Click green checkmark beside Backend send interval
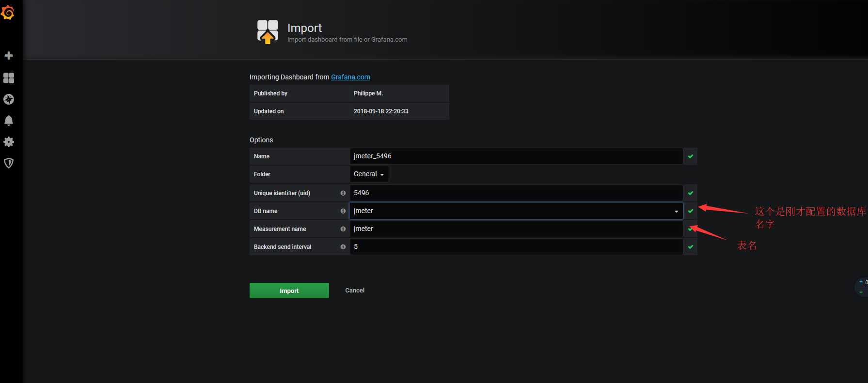This screenshot has width=868, height=383. [691, 247]
